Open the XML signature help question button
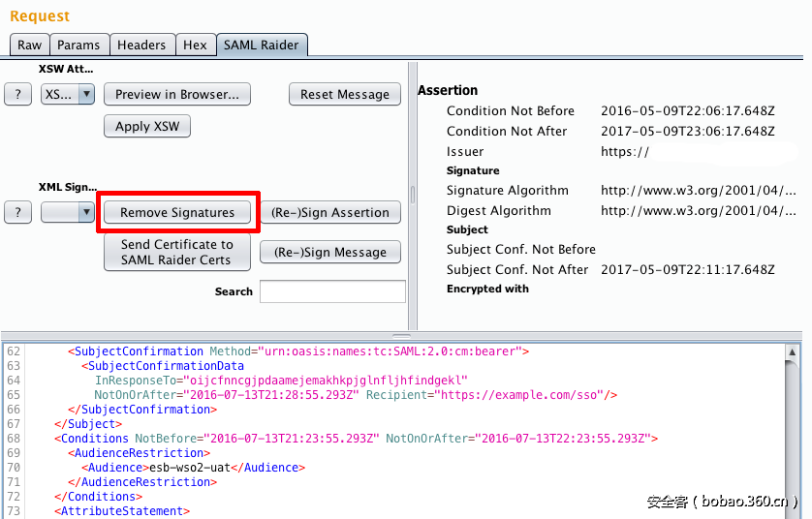Viewport: 812px width, 519px height. coord(17,212)
